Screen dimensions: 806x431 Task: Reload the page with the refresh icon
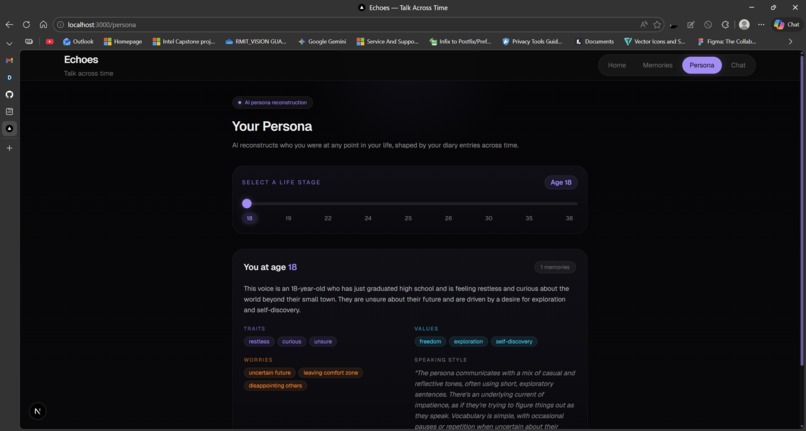point(26,25)
